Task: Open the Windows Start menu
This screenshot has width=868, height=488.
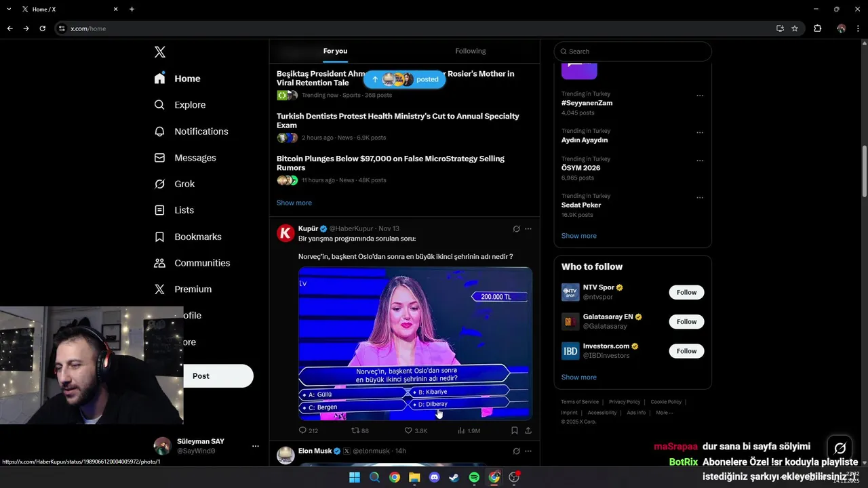Action: pyautogui.click(x=355, y=477)
